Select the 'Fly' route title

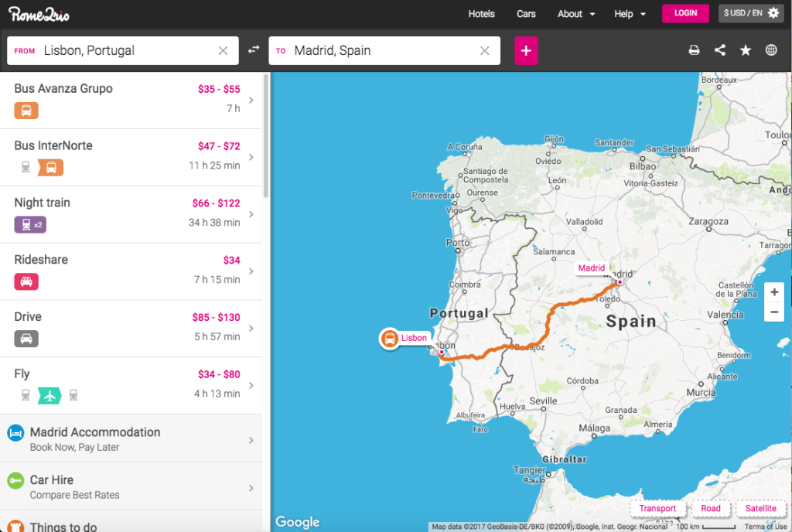[x=22, y=374]
